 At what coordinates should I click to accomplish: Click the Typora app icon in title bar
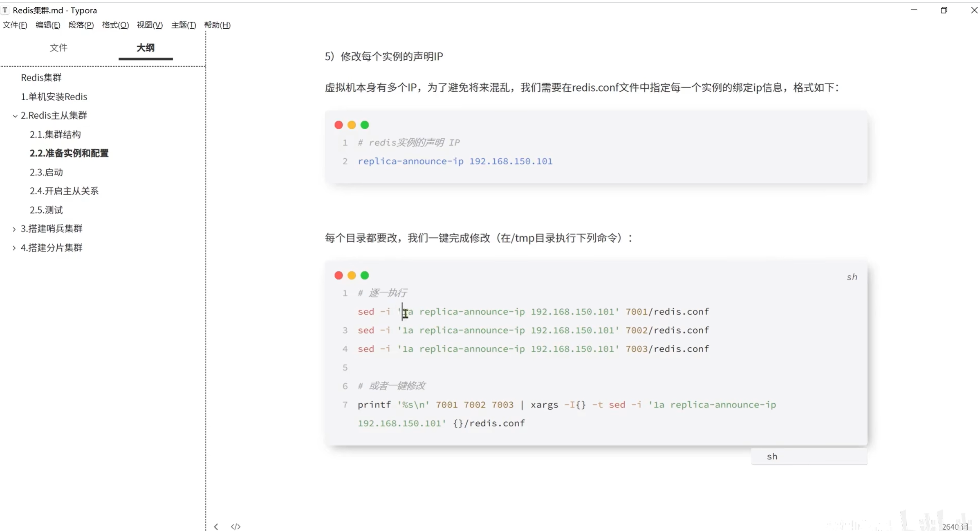pyautogui.click(x=5, y=10)
